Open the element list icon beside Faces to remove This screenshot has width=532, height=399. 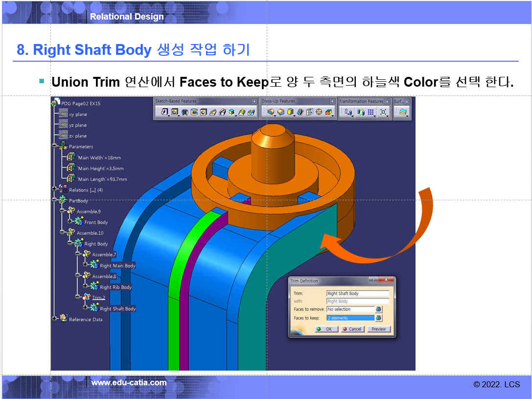[378, 309]
